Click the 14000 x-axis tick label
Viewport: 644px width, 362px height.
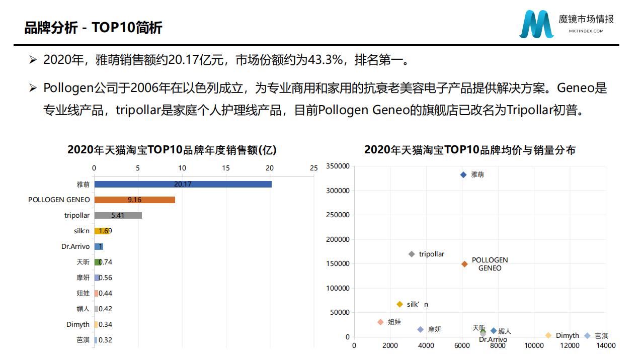pyautogui.click(x=606, y=345)
